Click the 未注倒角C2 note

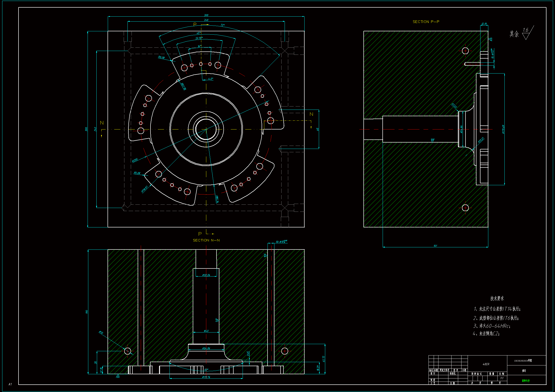(x=486, y=334)
